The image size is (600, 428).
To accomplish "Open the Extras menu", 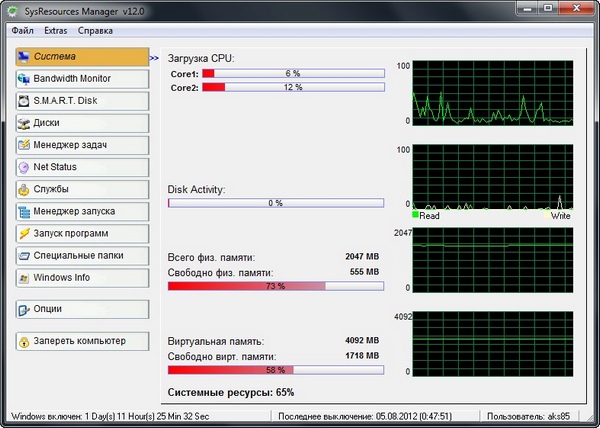I will 55,31.
